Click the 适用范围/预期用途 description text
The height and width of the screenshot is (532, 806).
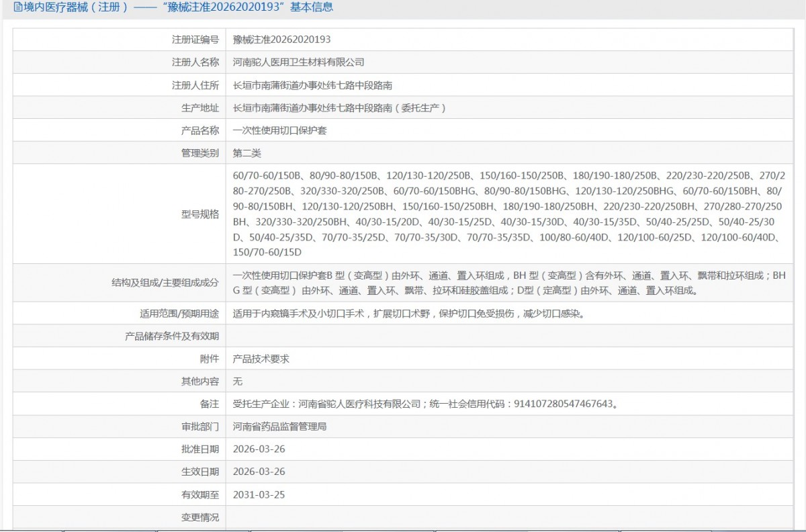408,313
